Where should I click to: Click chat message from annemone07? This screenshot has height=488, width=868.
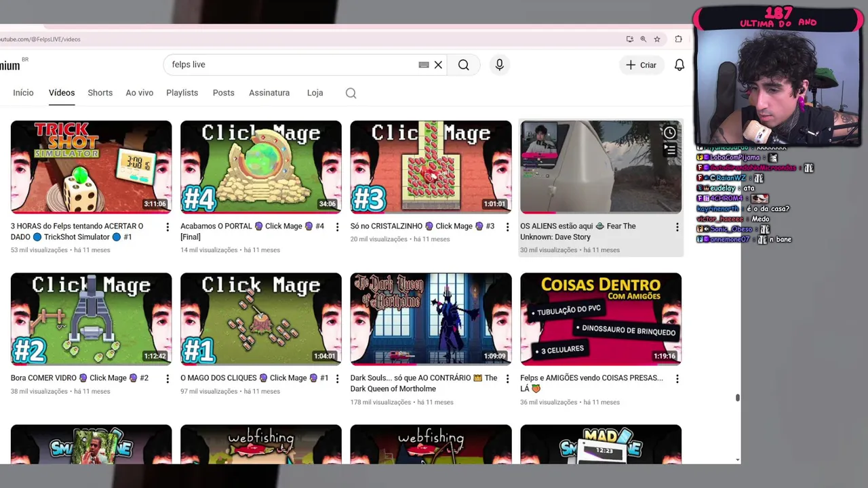pyautogui.click(x=744, y=239)
